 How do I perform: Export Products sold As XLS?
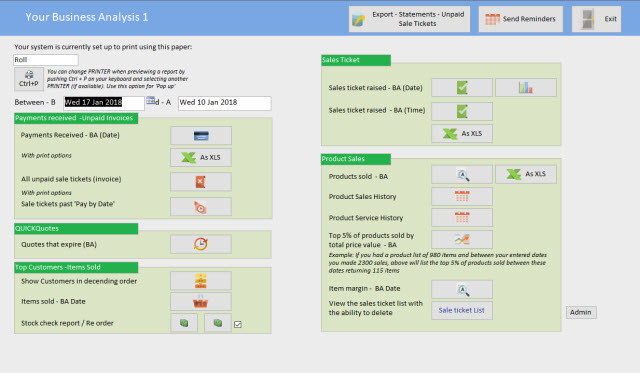pyautogui.click(x=526, y=175)
